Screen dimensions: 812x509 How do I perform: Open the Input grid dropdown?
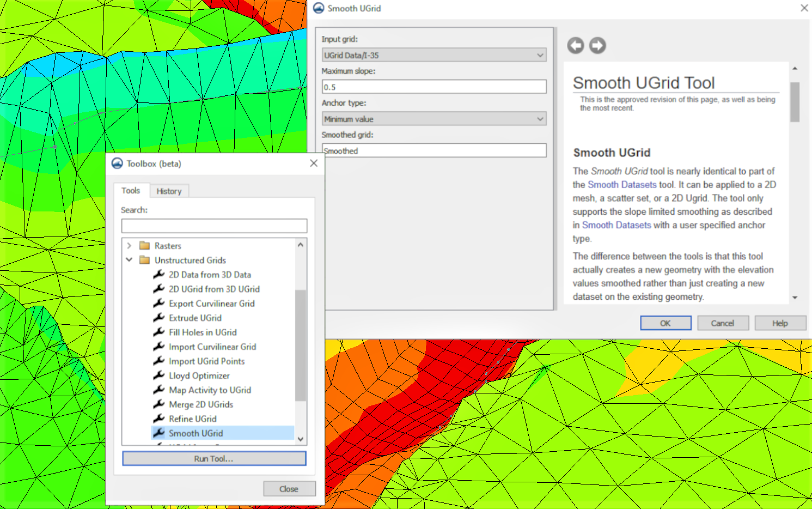pyautogui.click(x=540, y=54)
